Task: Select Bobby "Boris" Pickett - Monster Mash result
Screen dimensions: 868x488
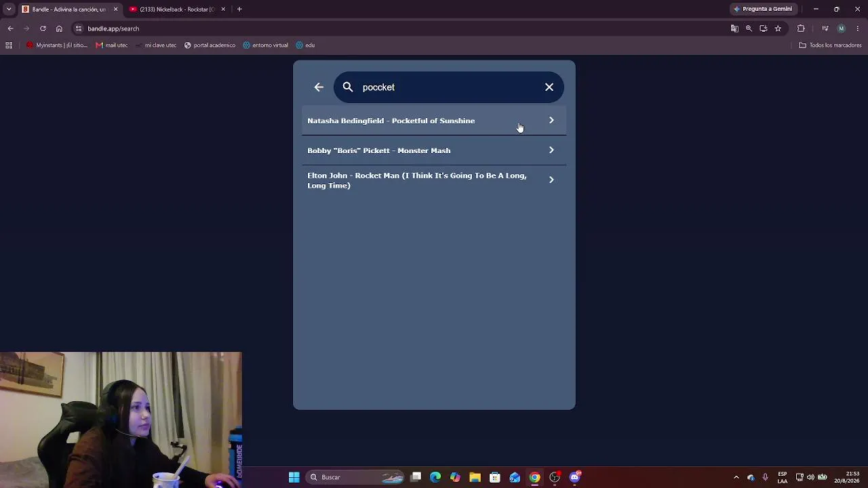Action: [x=434, y=150]
